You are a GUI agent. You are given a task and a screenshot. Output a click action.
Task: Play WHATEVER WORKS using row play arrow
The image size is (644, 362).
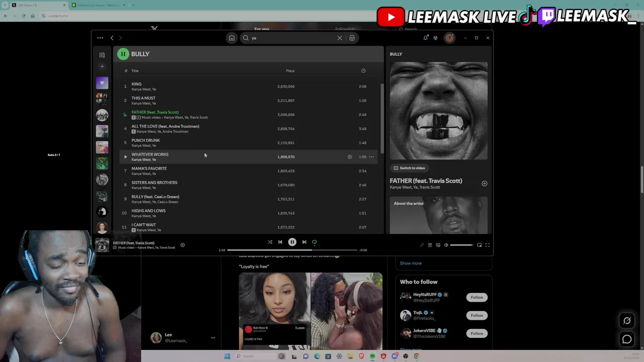[125, 157]
